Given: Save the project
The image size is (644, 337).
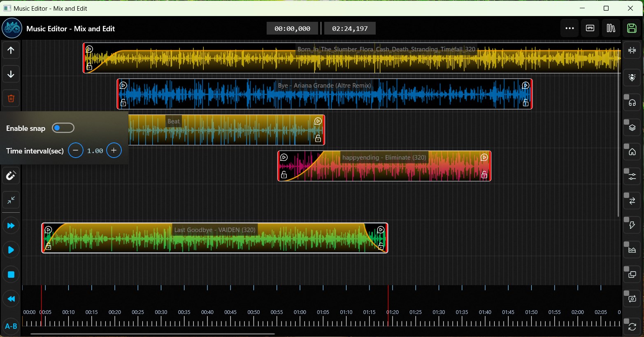Looking at the screenshot, I should [x=631, y=28].
